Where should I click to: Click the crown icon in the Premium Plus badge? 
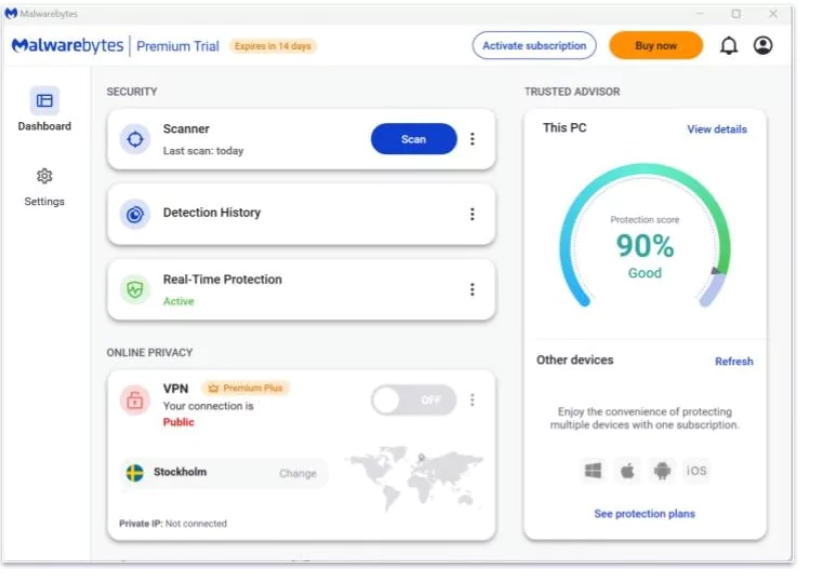(x=213, y=388)
